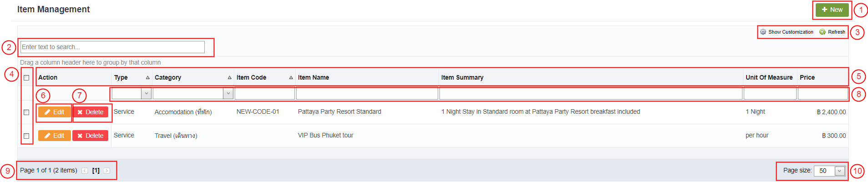Click the New button with plus icon

pyautogui.click(x=832, y=10)
